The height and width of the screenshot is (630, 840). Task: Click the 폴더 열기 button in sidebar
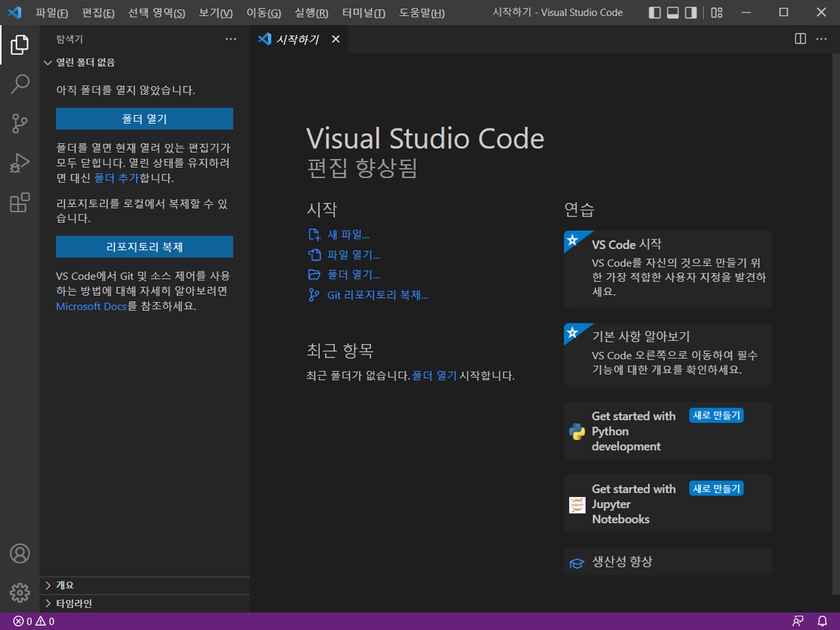144,119
